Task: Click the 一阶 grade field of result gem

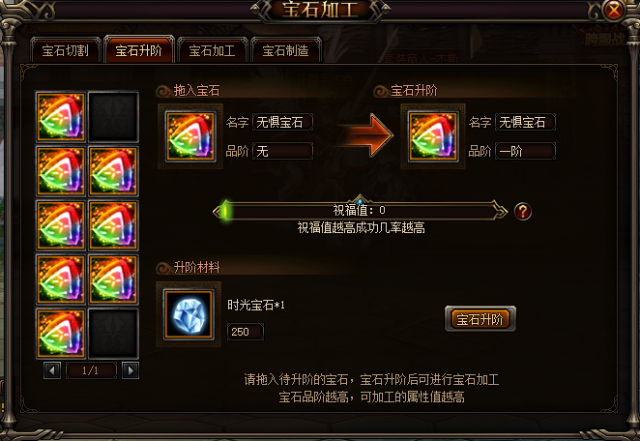Action: [525, 151]
